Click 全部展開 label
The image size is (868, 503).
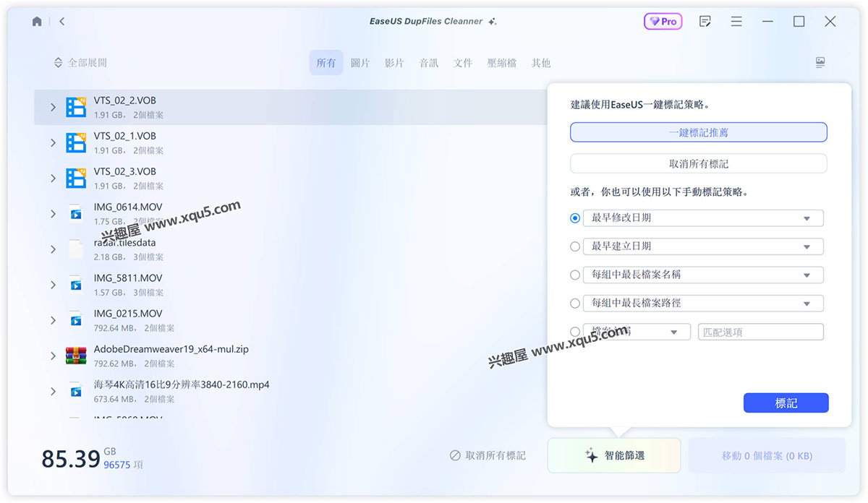coord(88,63)
